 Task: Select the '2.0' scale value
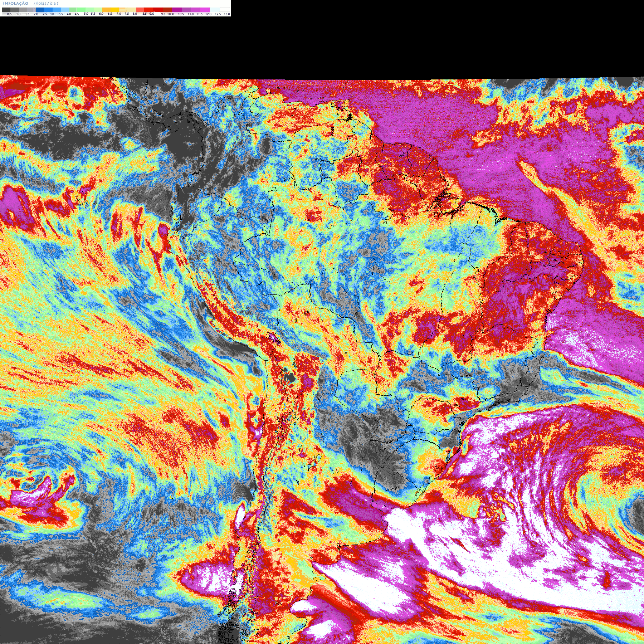tap(36, 14)
